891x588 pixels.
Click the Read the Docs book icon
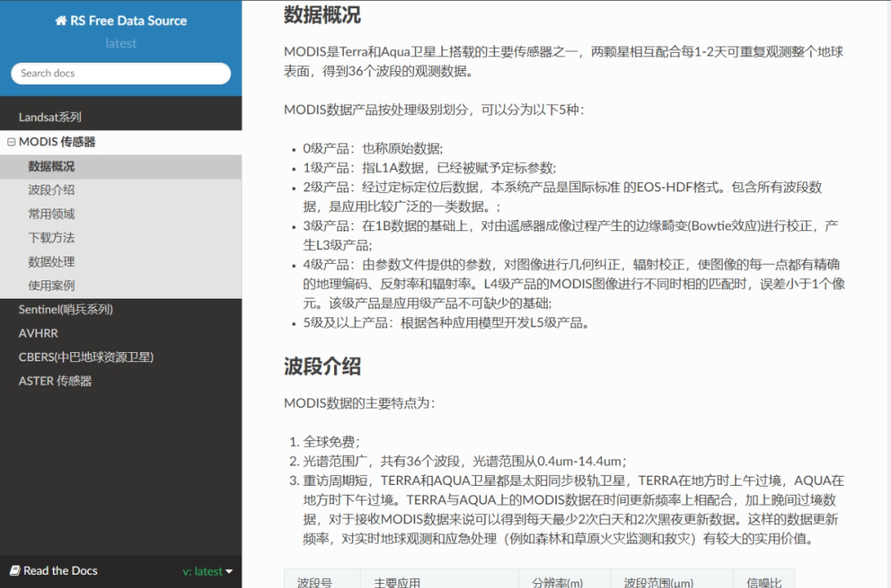tap(15, 571)
